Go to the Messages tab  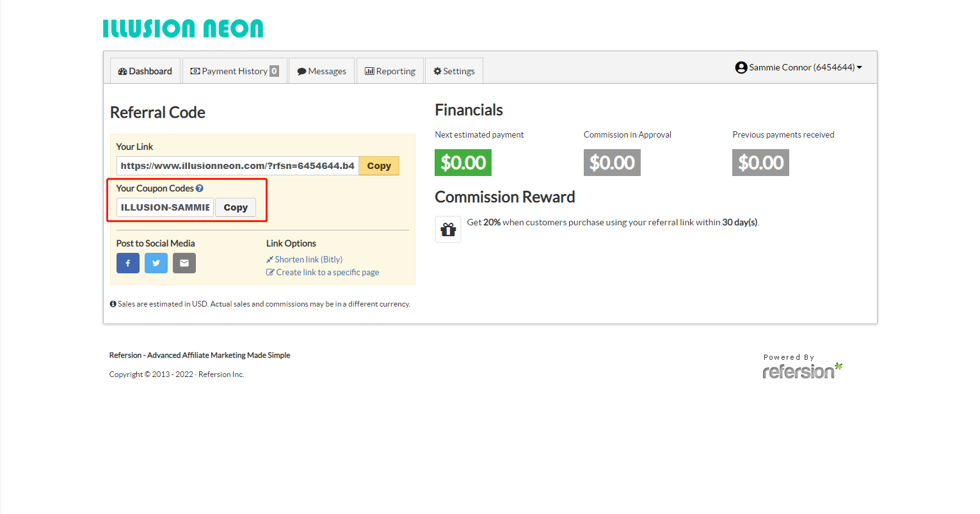321,71
